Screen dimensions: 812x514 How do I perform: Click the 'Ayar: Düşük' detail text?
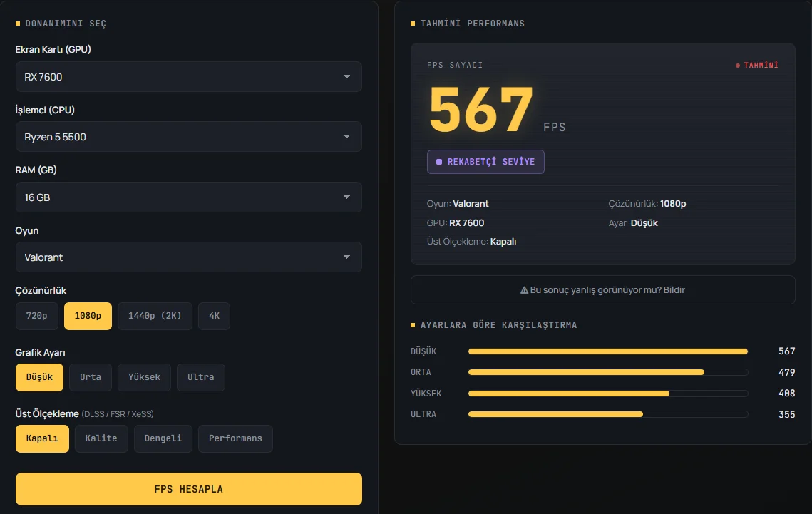pos(633,222)
